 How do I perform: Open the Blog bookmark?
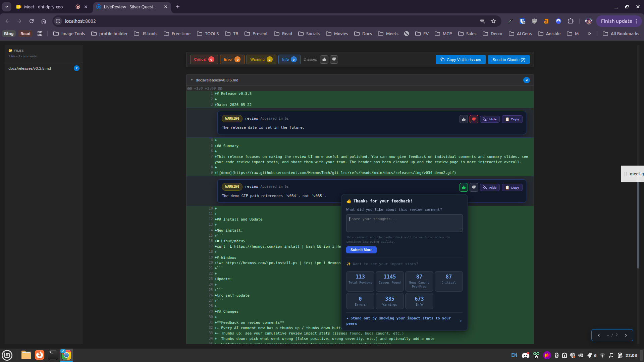[x=9, y=34]
